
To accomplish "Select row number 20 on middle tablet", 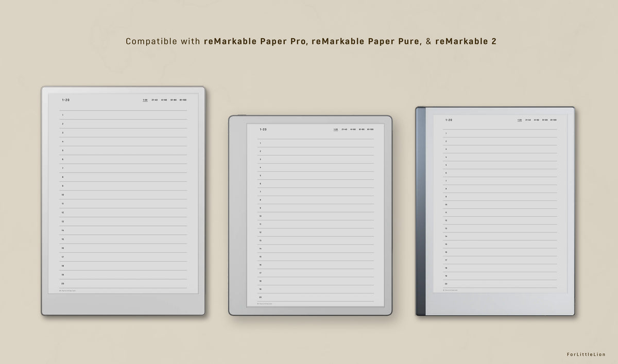I will click(261, 297).
